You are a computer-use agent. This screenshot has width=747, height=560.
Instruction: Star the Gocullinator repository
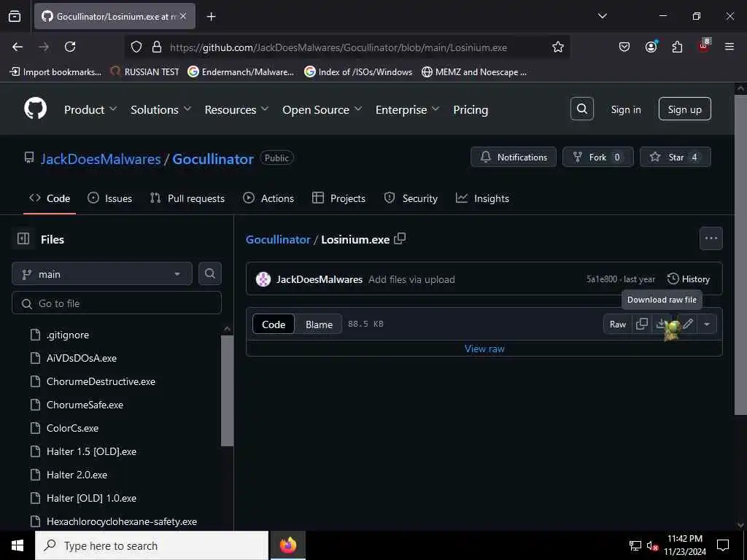[x=675, y=157]
